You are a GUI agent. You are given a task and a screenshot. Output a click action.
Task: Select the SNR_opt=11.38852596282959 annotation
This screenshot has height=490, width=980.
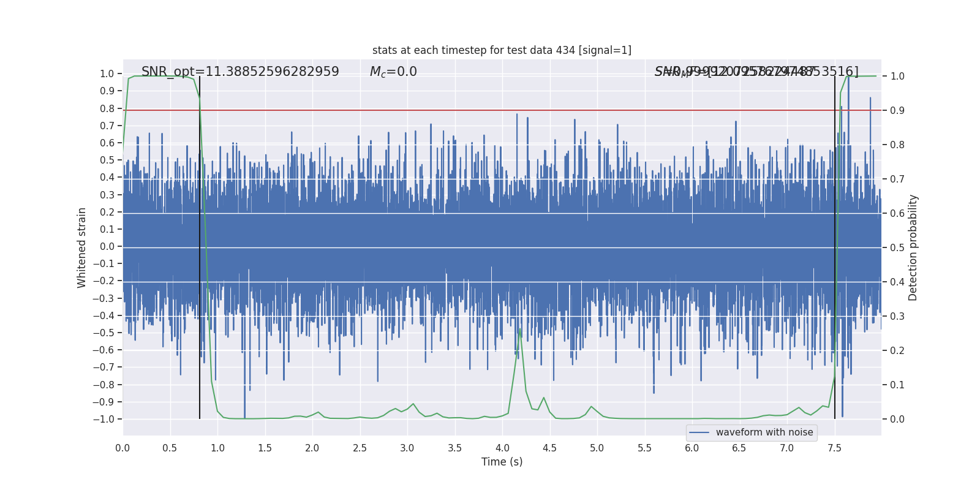click(x=240, y=72)
